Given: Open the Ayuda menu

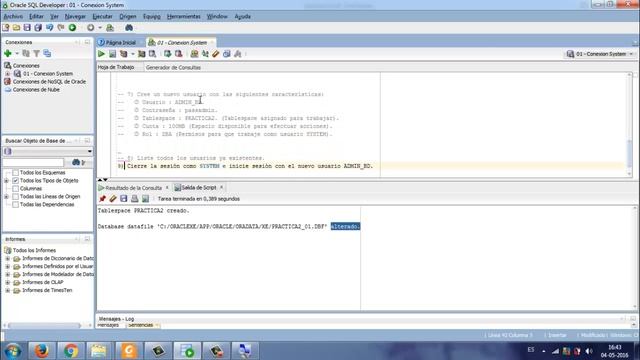Looking at the screenshot, I should [242, 16].
